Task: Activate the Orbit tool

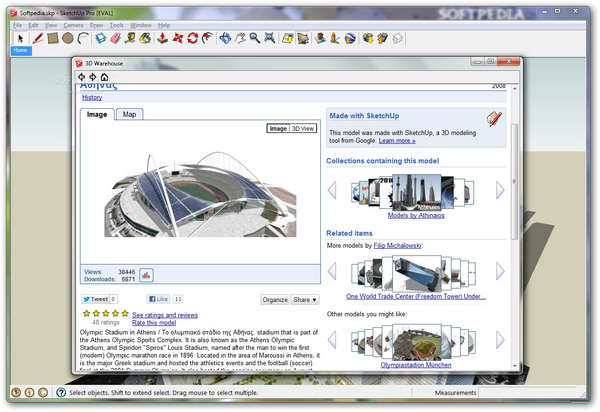Action: point(225,38)
